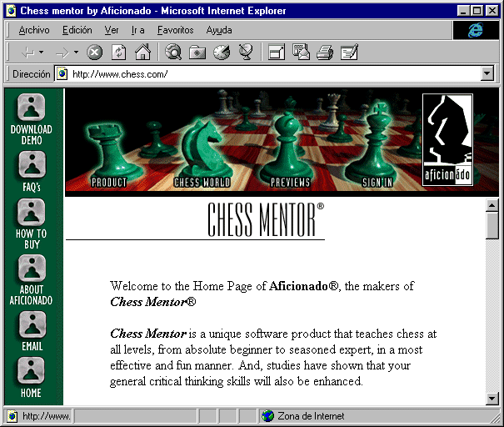Click the scrollbar down arrow

pos(492,399)
